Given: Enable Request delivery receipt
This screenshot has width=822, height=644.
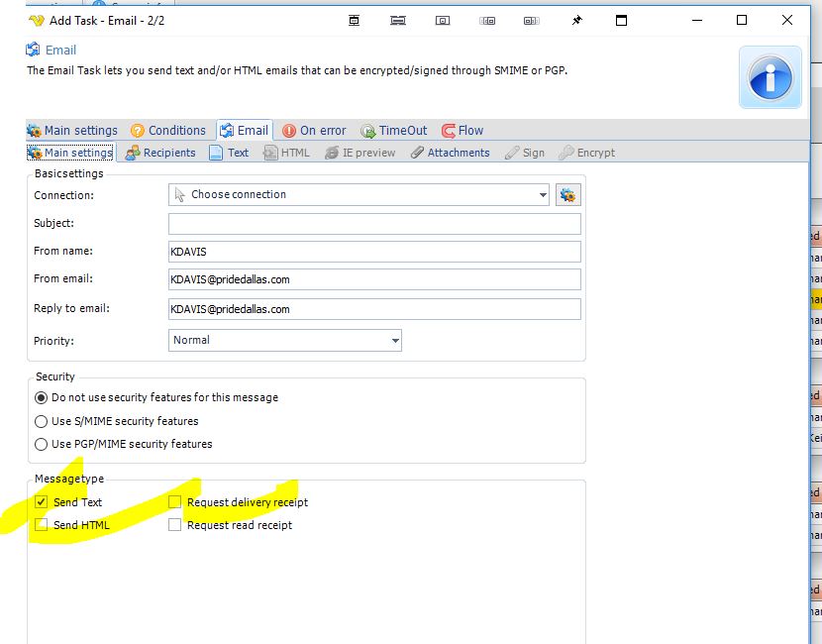Looking at the screenshot, I should [175, 502].
